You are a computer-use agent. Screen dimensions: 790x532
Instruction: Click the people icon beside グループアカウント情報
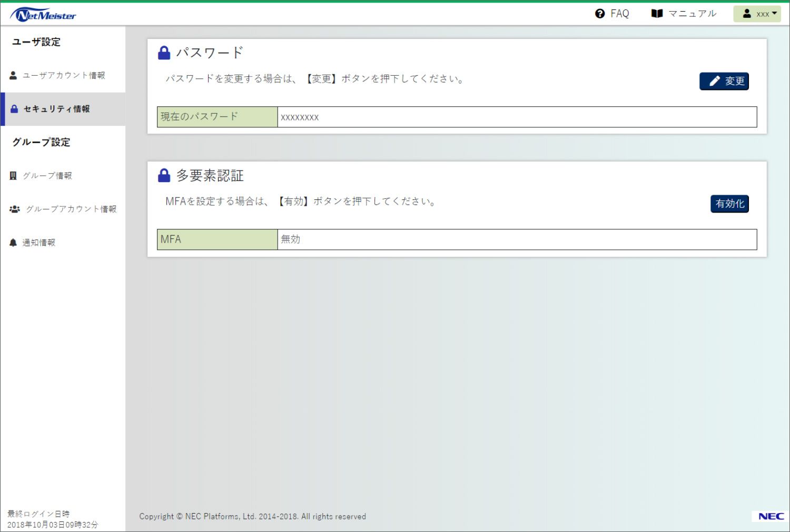coord(15,209)
